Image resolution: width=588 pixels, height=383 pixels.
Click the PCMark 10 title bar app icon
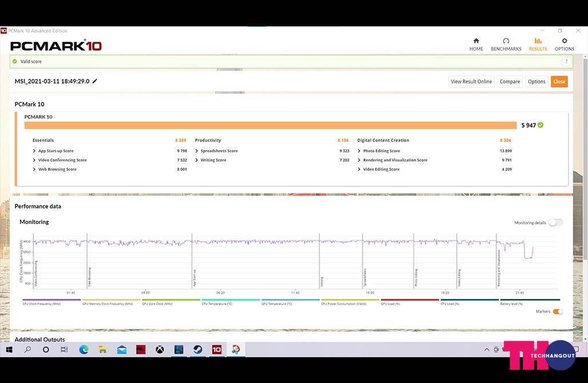point(4,31)
